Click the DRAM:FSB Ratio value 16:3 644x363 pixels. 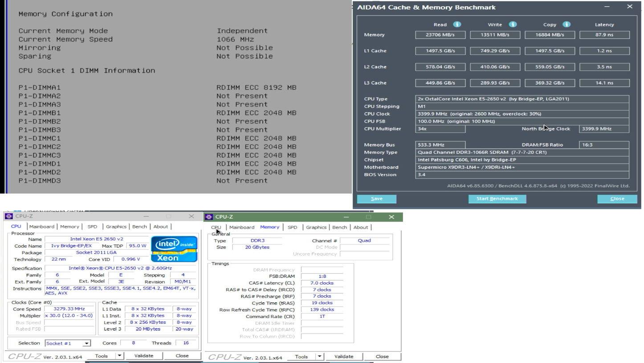click(x=604, y=145)
